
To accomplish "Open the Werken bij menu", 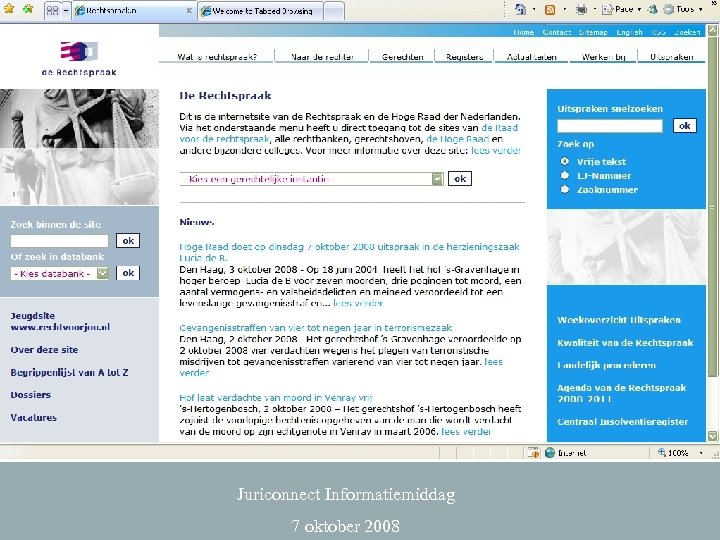I will pyautogui.click(x=603, y=57).
